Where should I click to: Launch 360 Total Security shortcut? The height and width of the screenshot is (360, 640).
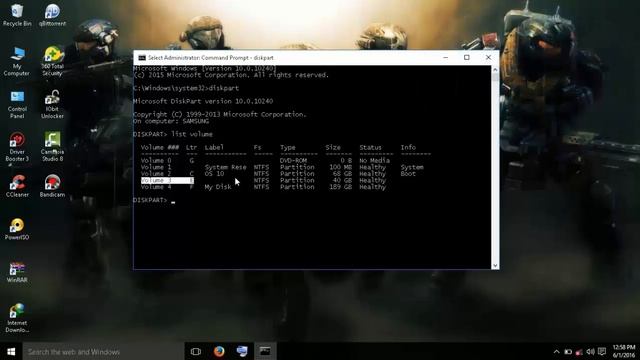53,61
